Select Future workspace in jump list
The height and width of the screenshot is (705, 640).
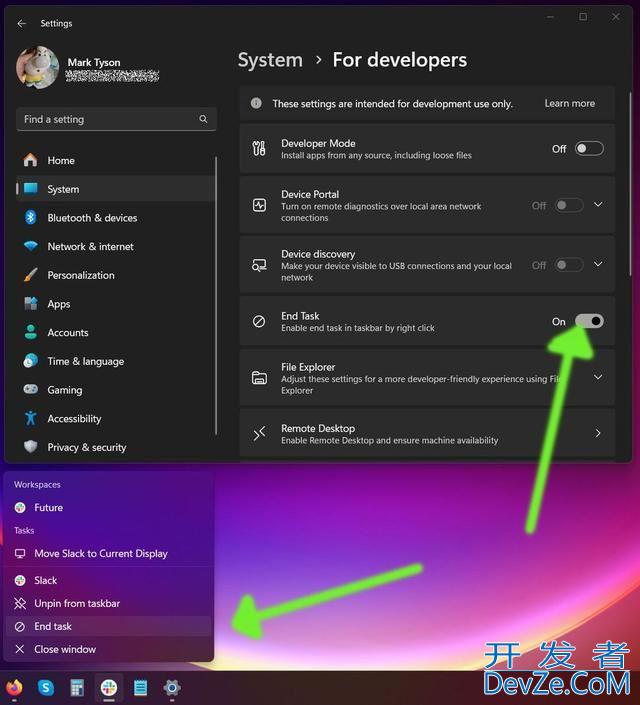[108, 508]
